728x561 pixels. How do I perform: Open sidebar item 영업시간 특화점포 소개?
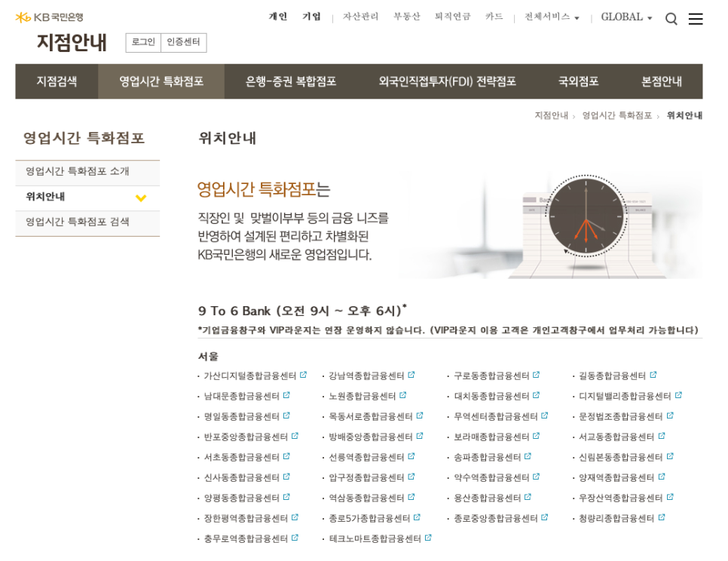point(87,171)
